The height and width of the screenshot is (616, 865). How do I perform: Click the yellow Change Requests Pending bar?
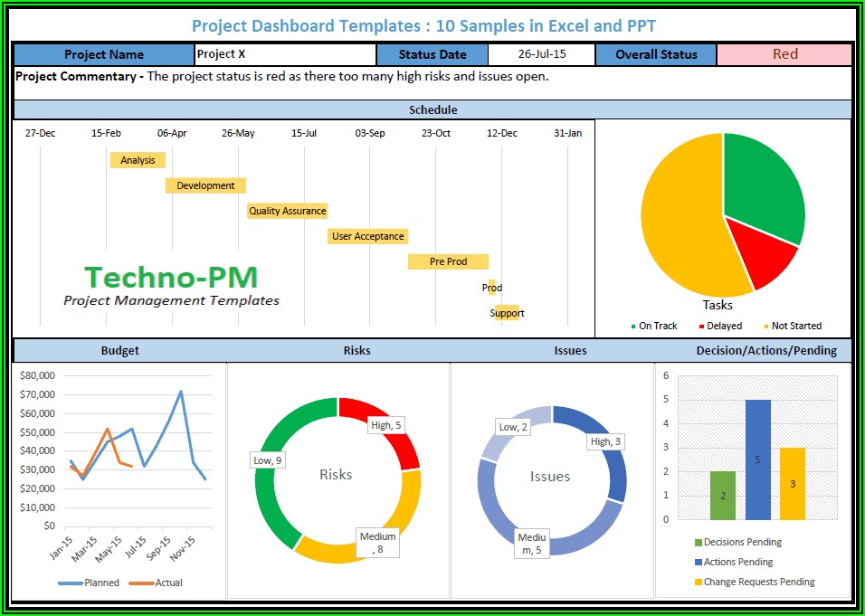[793, 484]
